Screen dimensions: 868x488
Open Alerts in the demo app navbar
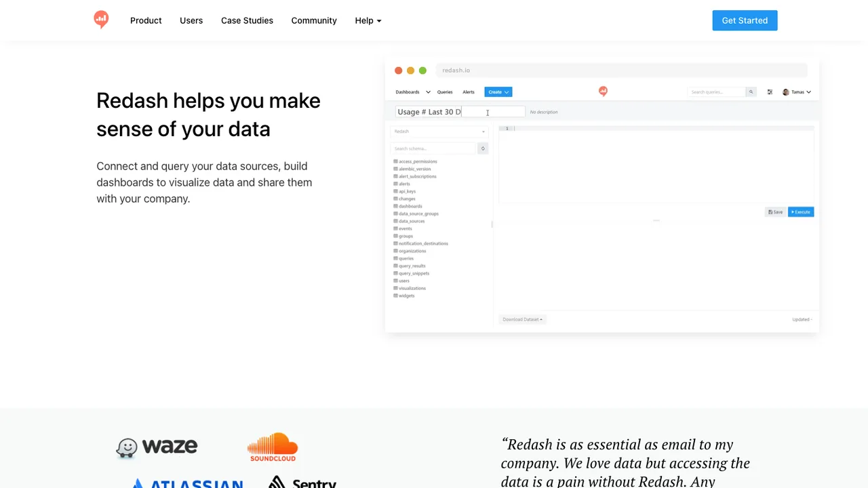[469, 92]
